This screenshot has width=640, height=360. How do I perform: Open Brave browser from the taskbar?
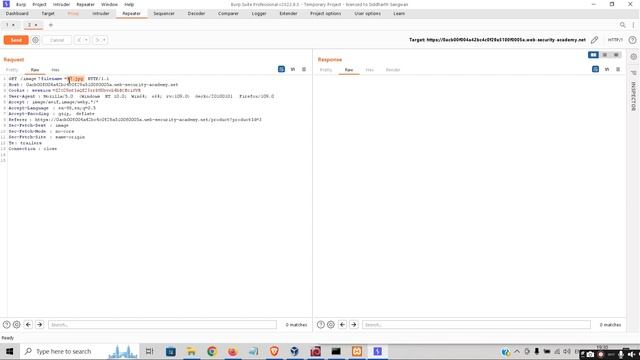click(x=274, y=351)
